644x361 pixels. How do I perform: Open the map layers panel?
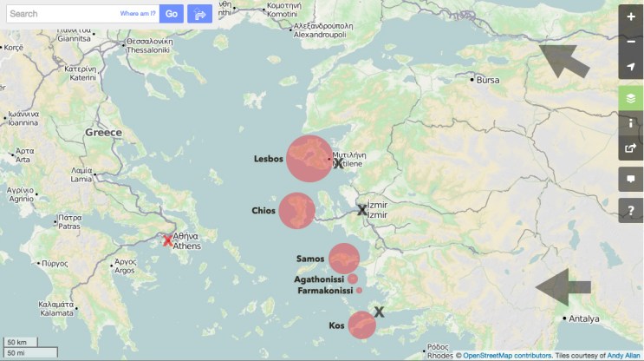pos(631,98)
